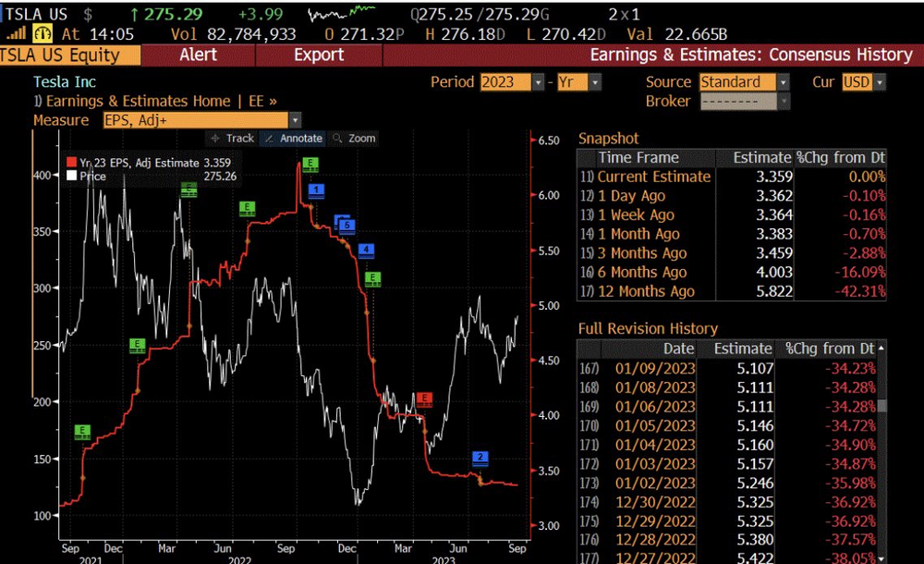This screenshot has width=924, height=564.
Task: Open the Alert tab
Action: coord(198,55)
